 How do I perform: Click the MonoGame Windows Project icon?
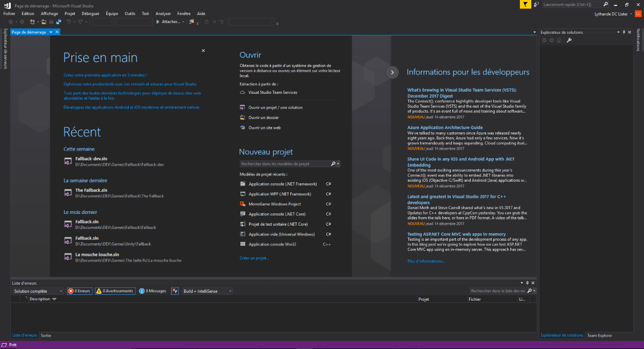(243, 204)
